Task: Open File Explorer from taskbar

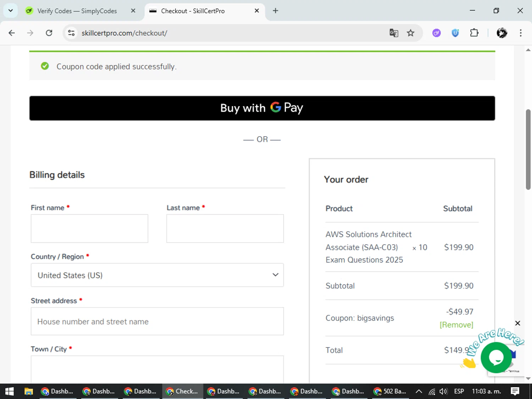Action: [28, 391]
